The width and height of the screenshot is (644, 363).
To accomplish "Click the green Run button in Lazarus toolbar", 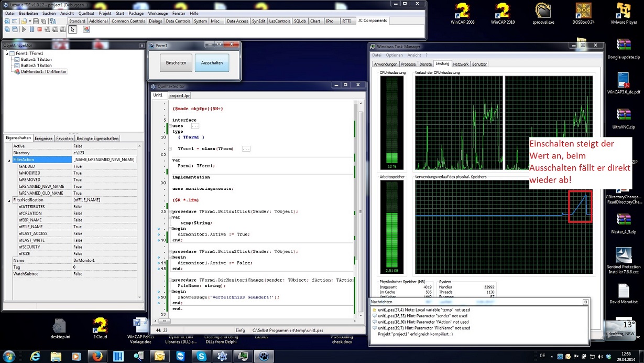I will 24,29.
